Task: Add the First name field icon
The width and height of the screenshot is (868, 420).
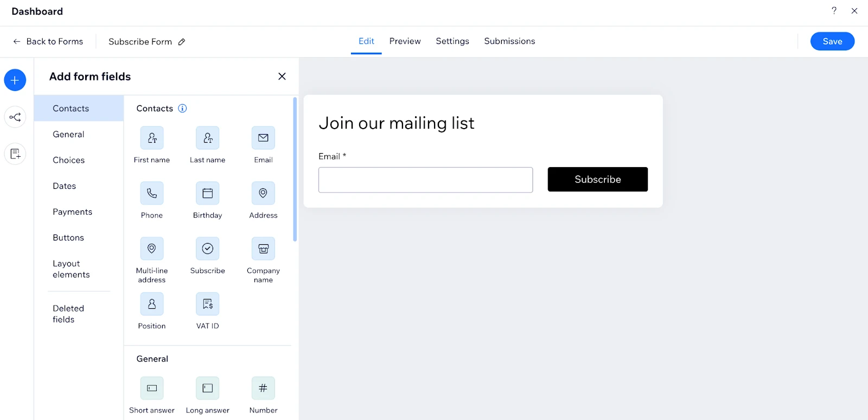Action: [152, 138]
